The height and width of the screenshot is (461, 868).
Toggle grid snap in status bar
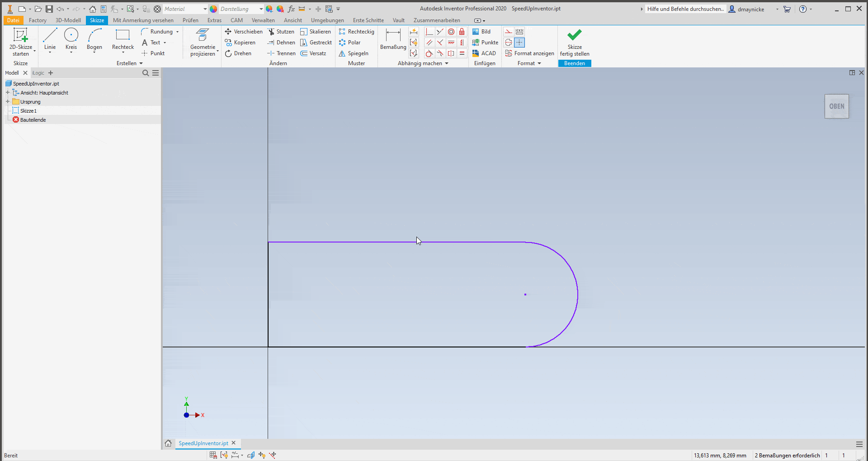(213, 455)
